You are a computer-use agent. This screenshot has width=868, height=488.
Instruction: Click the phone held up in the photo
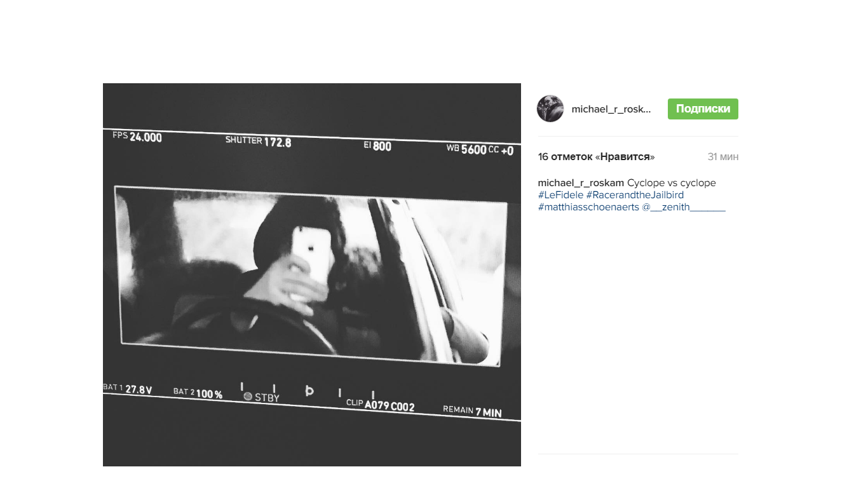(311, 257)
